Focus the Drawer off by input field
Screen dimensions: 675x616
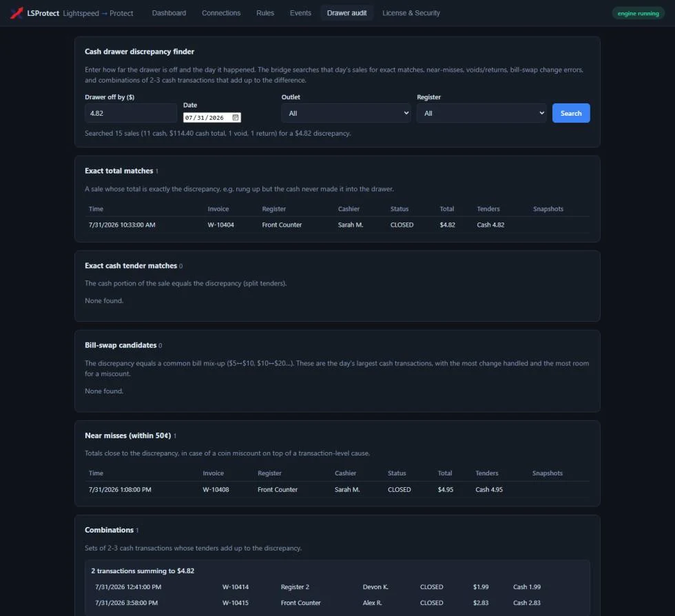tap(131, 113)
